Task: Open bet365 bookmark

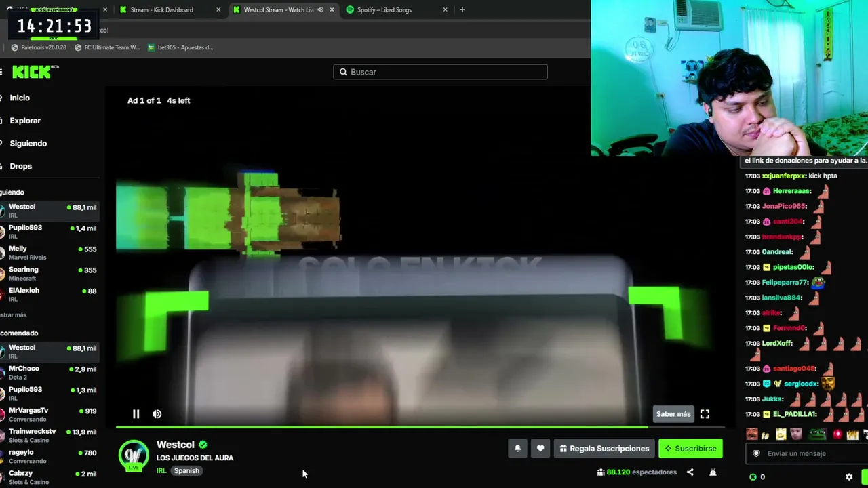Action: (180, 47)
